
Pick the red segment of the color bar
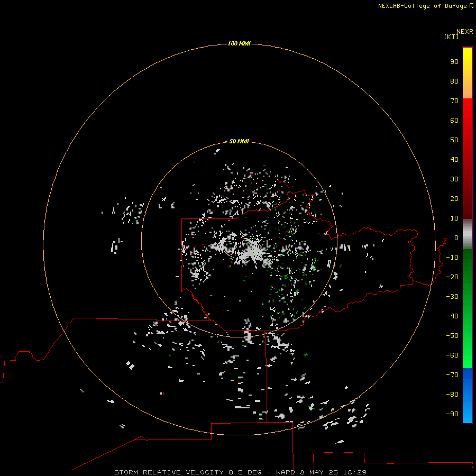[467, 159]
